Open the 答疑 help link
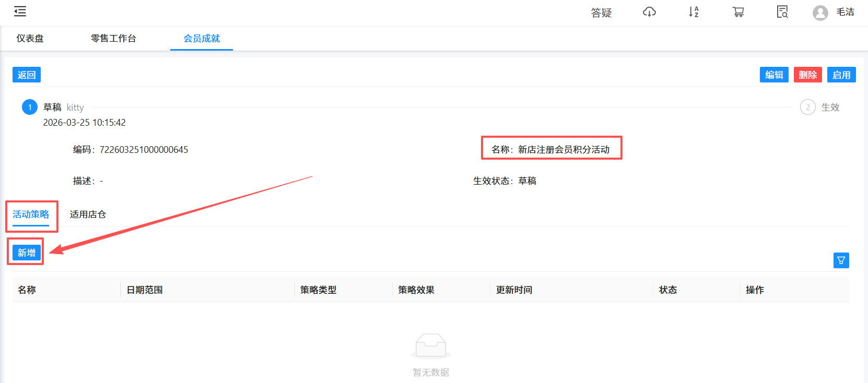 (601, 13)
